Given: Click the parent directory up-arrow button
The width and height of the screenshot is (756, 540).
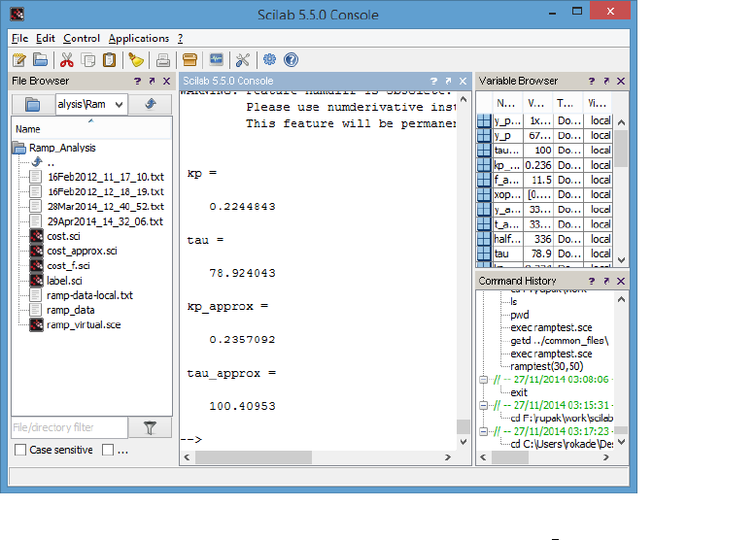Looking at the screenshot, I should [151, 104].
